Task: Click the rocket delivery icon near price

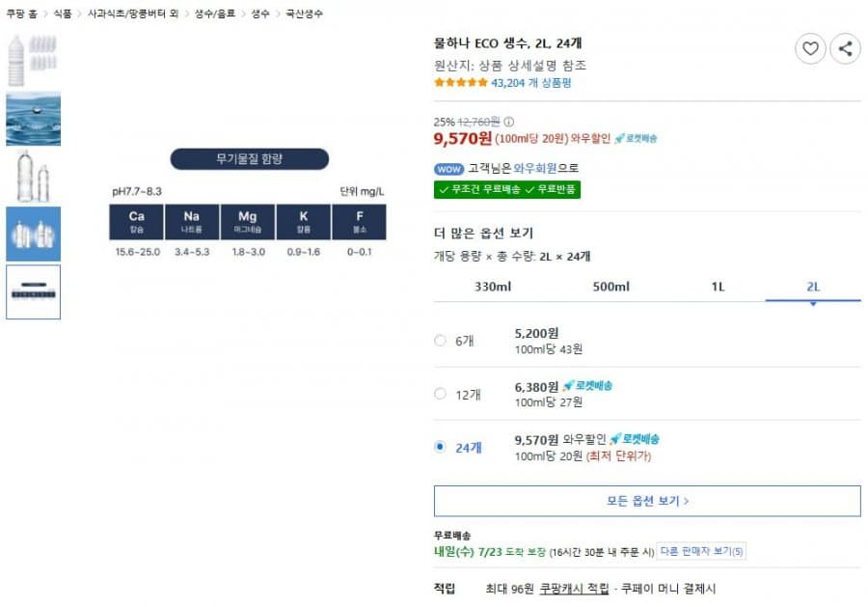Action: [x=636, y=138]
